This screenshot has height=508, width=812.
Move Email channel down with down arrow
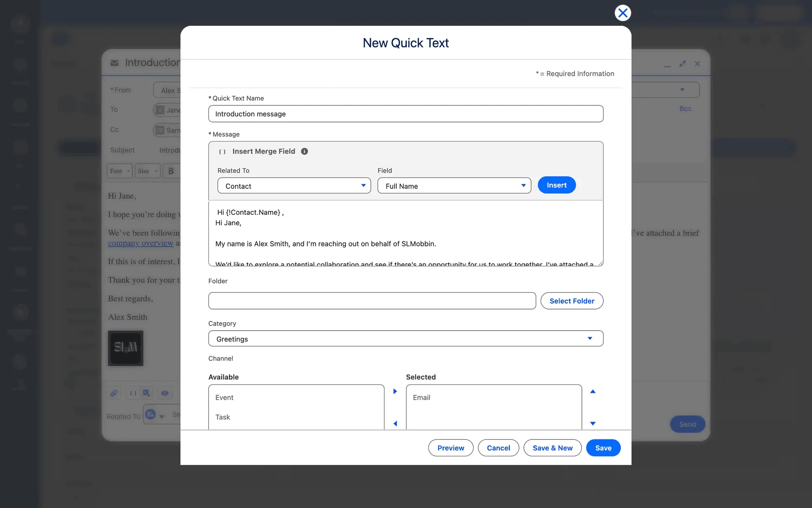point(593,423)
